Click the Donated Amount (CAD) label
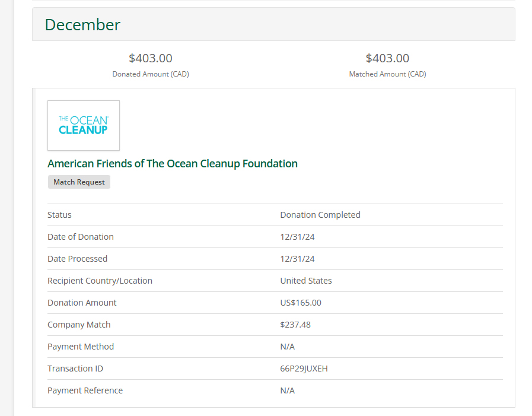The image size is (532, 416). coord(151,74)
